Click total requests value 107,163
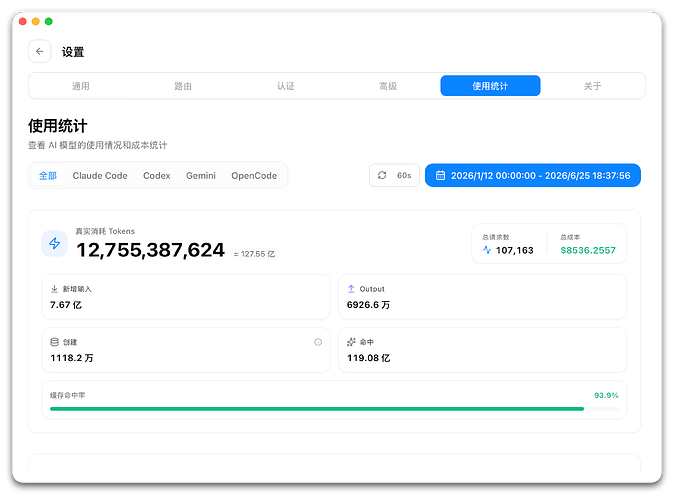This screenshot has width=674, height=499. click(x=515, y=250)
